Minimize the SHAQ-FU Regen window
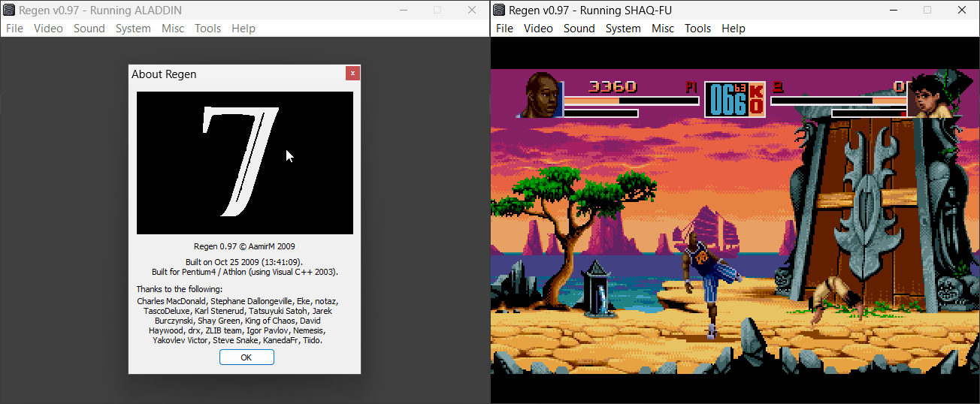This screenshot has width=980, height=404. [894, 10]
